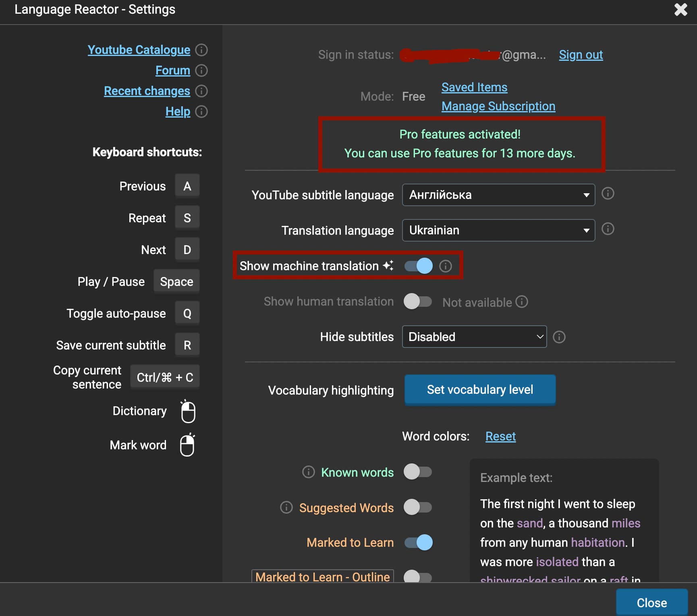The height and width of the screenshot is (616, 697).
Task: Click info icon beside Recent changes
Action: click(x=201, y=91)
